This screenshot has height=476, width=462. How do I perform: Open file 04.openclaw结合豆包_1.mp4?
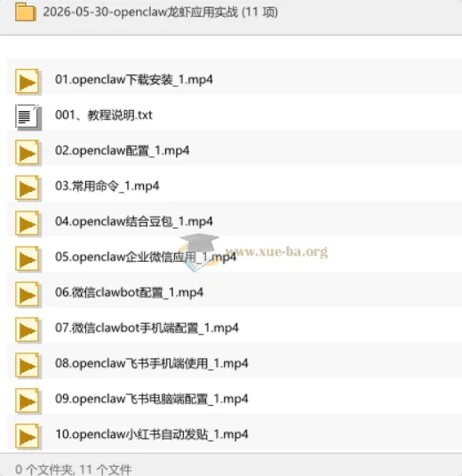click(133, 221)
